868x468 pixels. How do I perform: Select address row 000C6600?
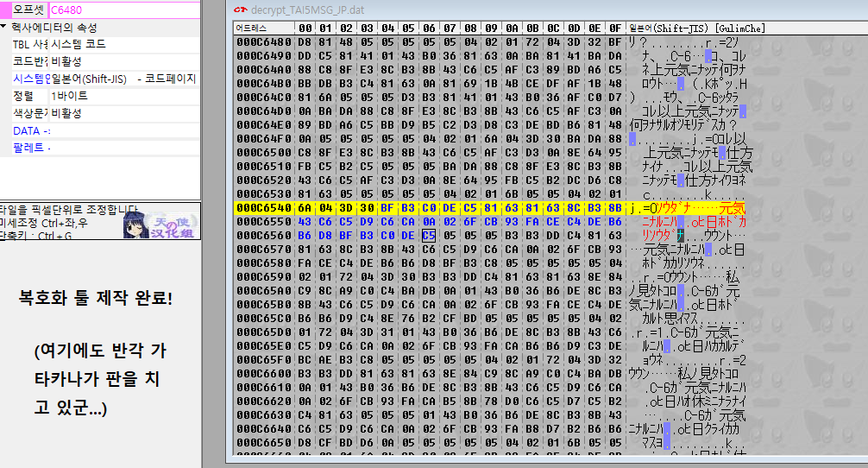click(264, 374)
